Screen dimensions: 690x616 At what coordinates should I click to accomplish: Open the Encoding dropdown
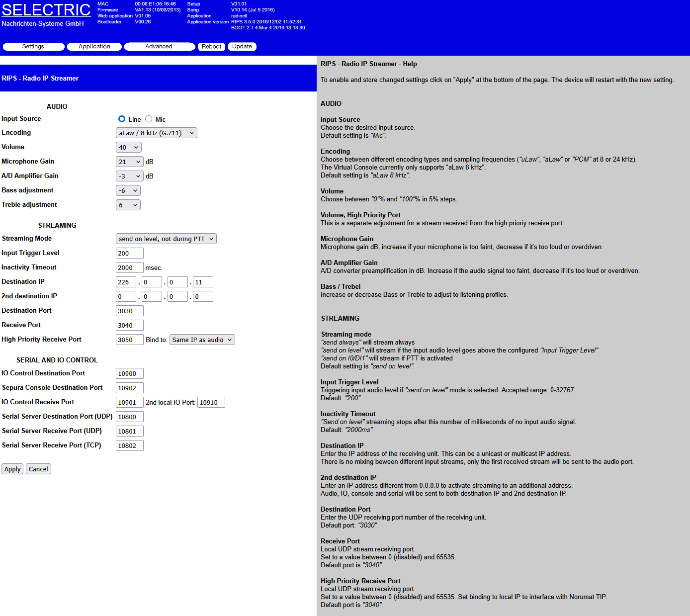tap(157, 133)
